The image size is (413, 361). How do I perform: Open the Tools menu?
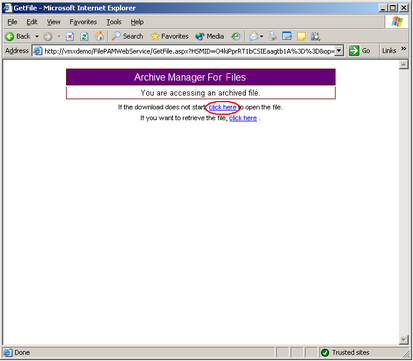114,22
